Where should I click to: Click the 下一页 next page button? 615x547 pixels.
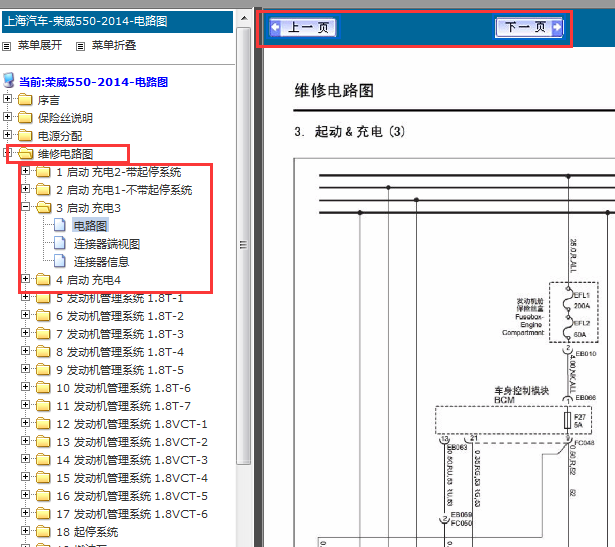(529, 27)
